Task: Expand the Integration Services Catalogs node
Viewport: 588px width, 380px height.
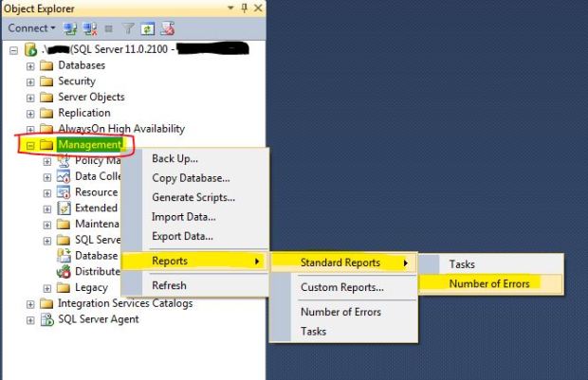Action: (x=31, y=303)
